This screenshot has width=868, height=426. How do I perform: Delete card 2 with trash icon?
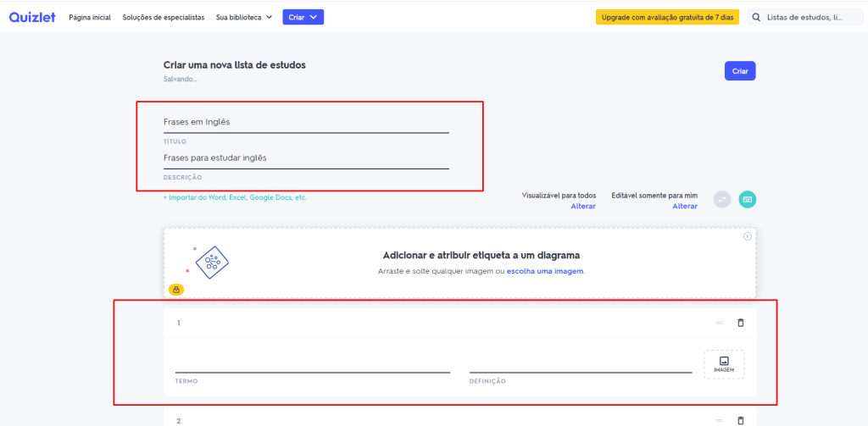point(740,420)
